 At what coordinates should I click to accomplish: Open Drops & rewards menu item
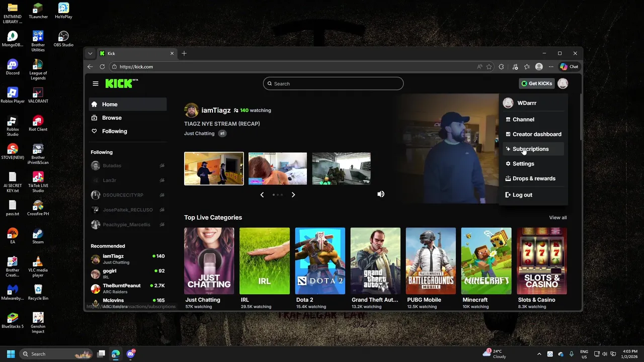click(533, 178)
